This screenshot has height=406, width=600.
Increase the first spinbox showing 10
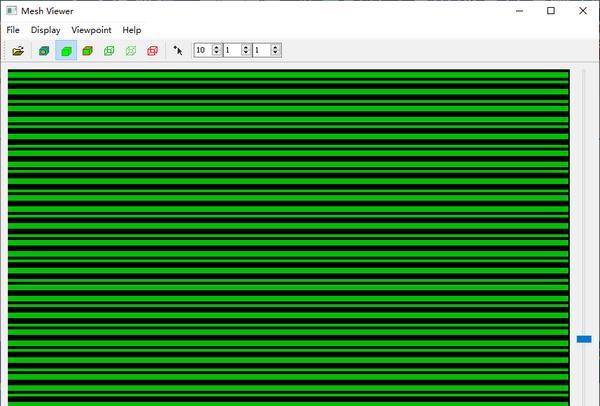pos(217,47)
